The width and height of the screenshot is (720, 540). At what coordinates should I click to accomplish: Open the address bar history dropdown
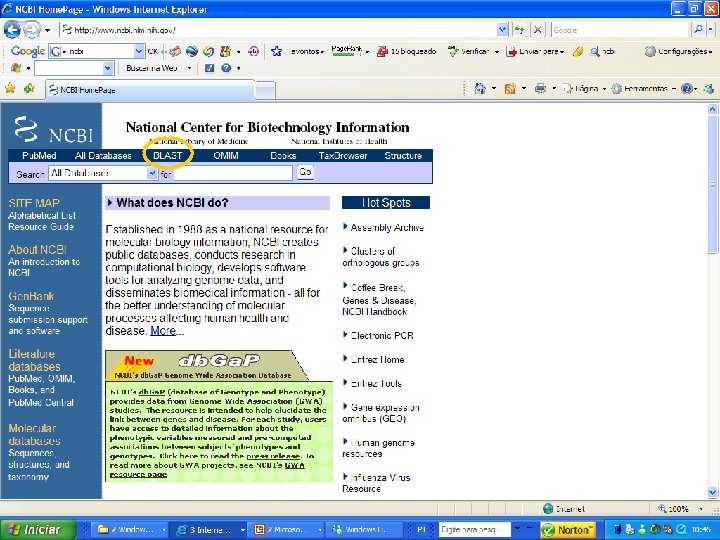coord(502,30)
